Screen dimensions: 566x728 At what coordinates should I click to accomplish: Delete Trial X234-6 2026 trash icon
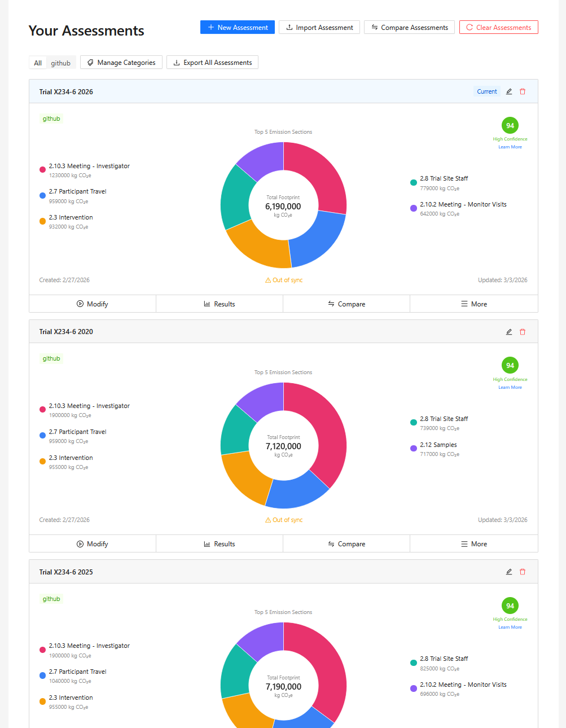pos(523,91)
